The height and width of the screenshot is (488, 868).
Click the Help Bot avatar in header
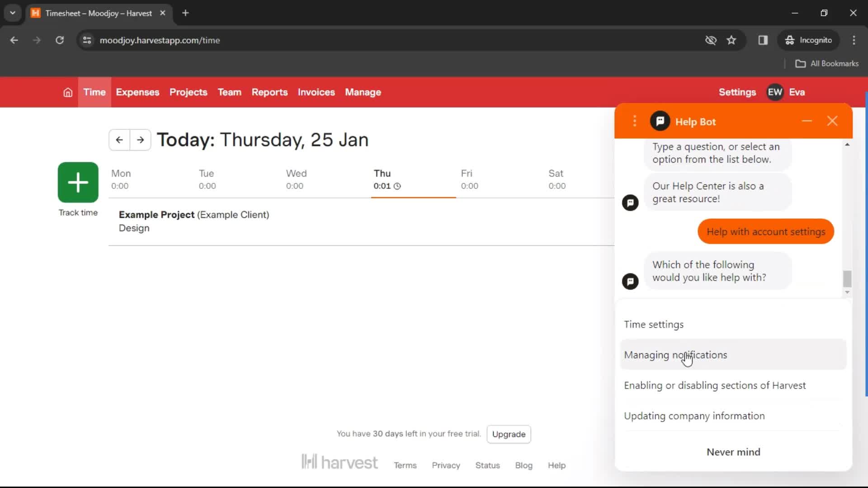tap(660, 121)
